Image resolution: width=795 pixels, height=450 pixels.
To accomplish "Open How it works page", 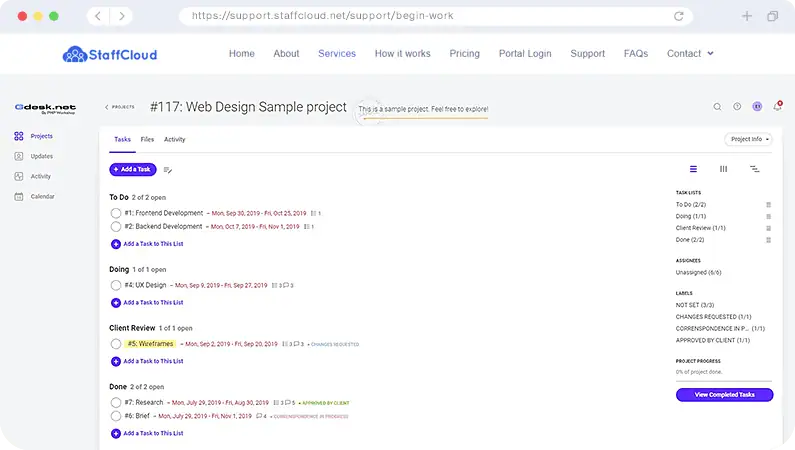I will (403, 54).
